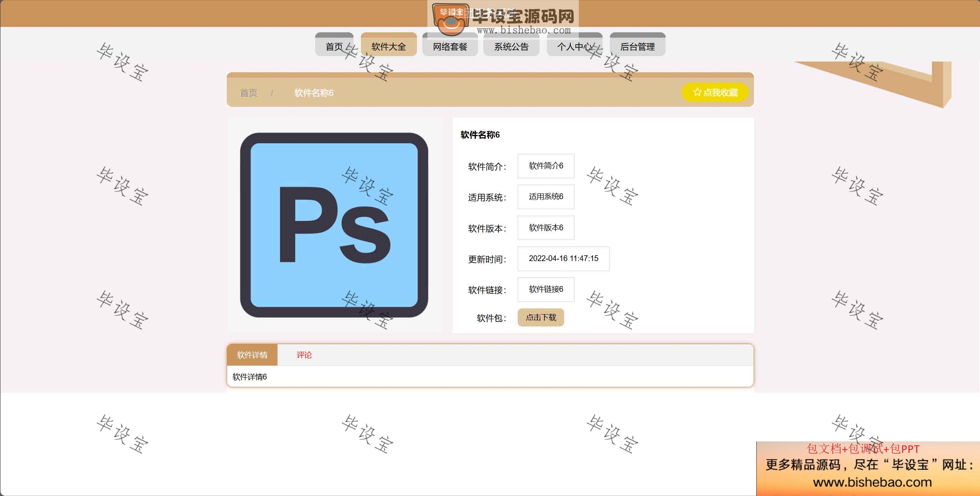The height and width of the screenshot is (496, 980).
Task: Click the 软件链接: label
Action: 487,290
